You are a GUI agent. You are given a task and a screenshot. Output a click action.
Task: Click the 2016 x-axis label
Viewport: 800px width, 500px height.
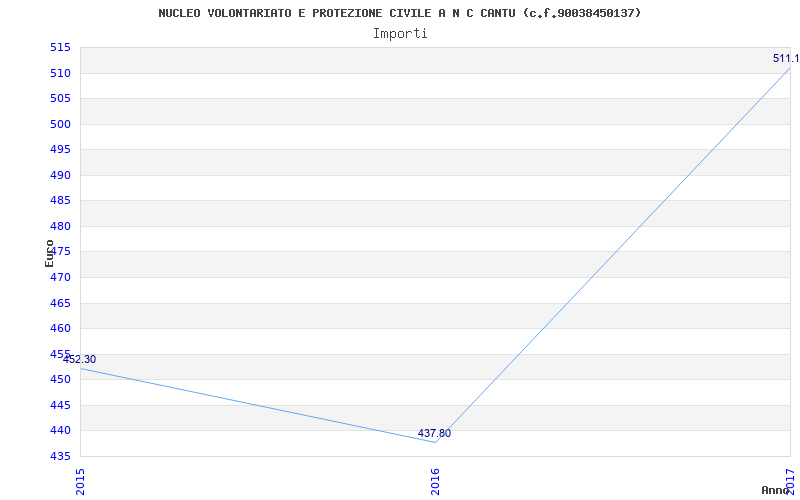(x=435, y=481)
